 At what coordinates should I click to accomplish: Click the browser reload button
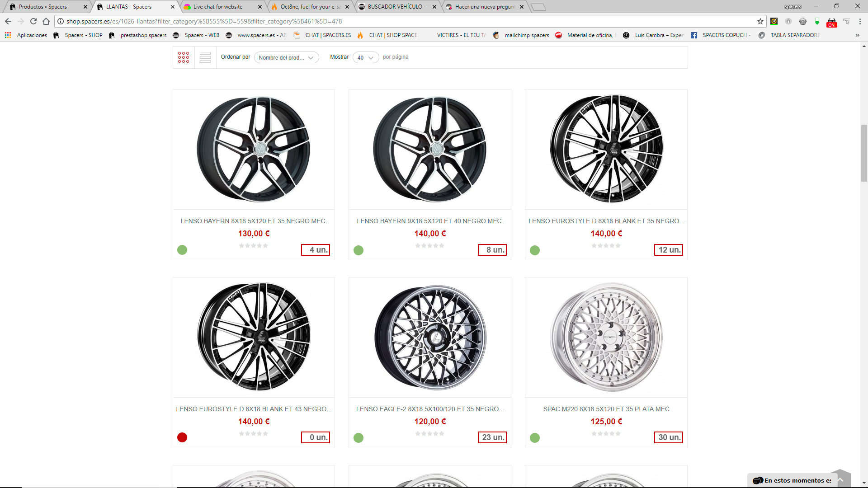click(x=33, y=21)
